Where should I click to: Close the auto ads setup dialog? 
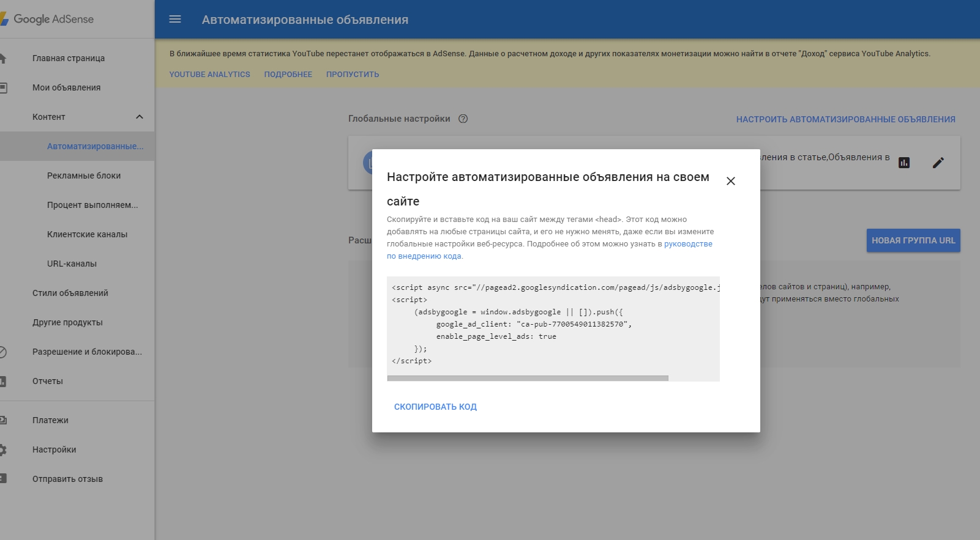730,181
